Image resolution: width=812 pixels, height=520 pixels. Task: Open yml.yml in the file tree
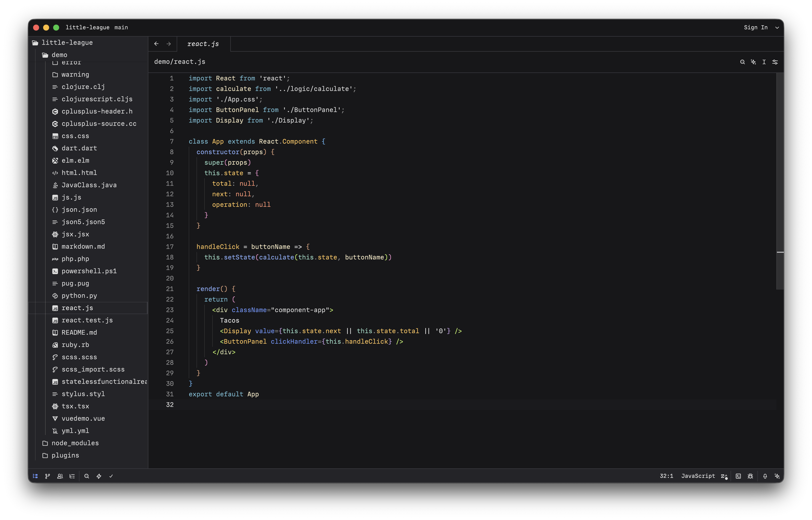pos(88,430)
